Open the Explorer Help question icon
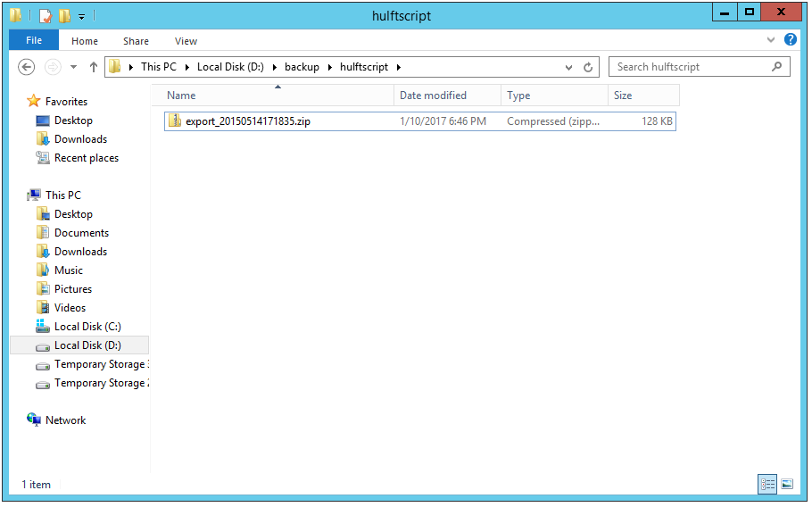The image size is (812, 507). pyautogui.click(x=790, y=40)
